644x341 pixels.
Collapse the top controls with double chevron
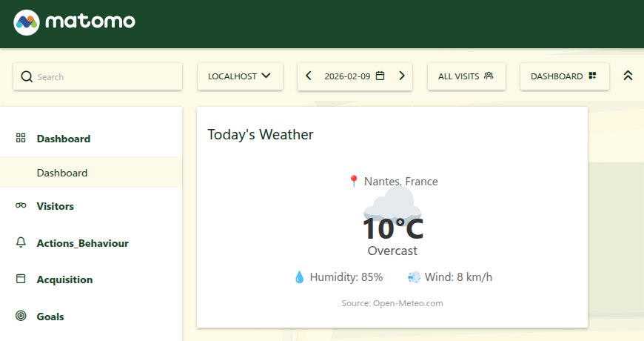[x=628, y=76]
